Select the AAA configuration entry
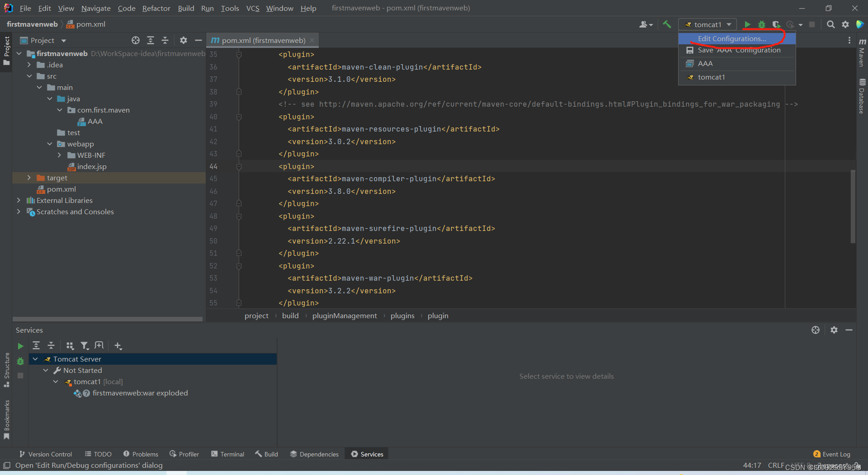The height and width of the screenshot is (475, 868). point(704,63)
